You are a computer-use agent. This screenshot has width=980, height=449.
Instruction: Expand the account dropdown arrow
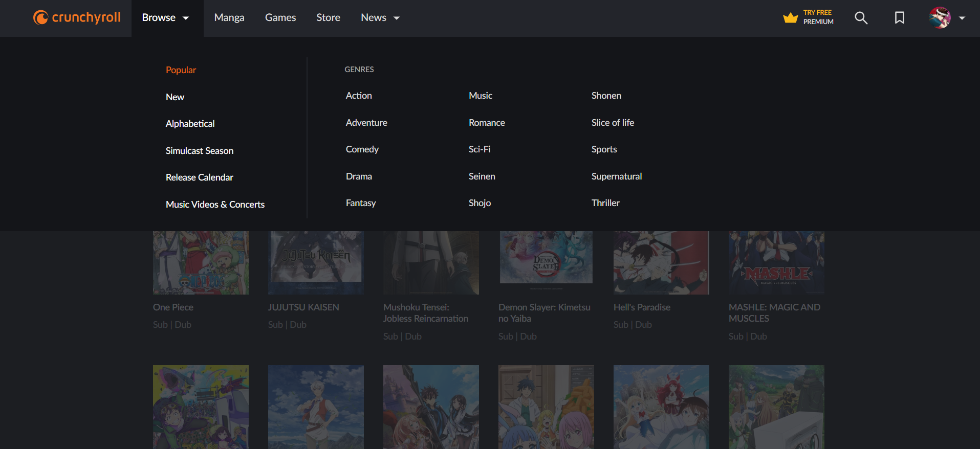coord(962,18)
